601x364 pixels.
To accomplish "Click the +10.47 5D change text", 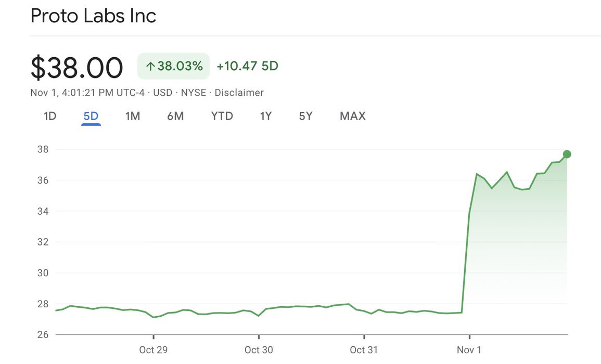I will [248, 67].
